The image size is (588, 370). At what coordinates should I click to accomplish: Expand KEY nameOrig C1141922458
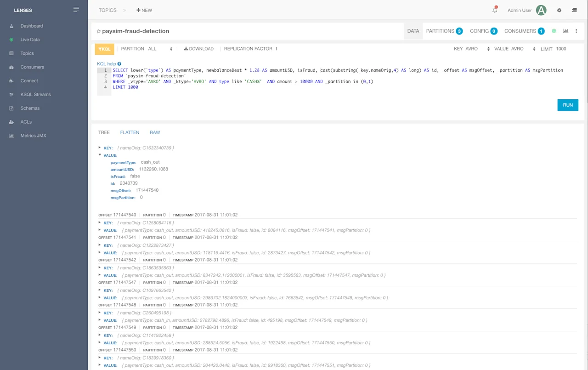[100, 335]
